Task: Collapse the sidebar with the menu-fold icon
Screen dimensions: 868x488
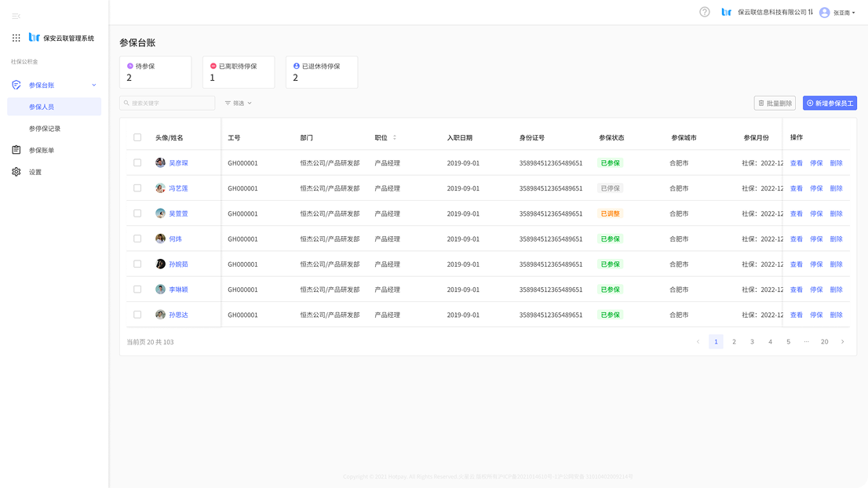Action: pos(16,16)
